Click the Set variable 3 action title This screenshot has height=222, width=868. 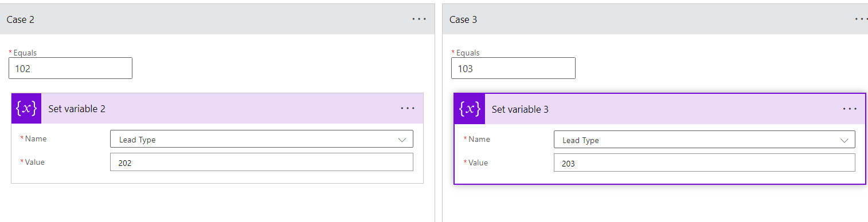(520, 109)
